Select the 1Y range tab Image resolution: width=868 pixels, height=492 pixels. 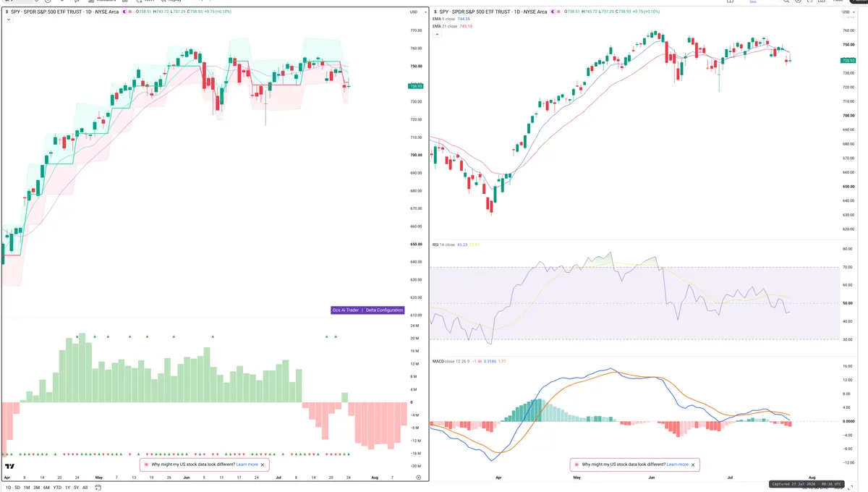pos(68,488)
